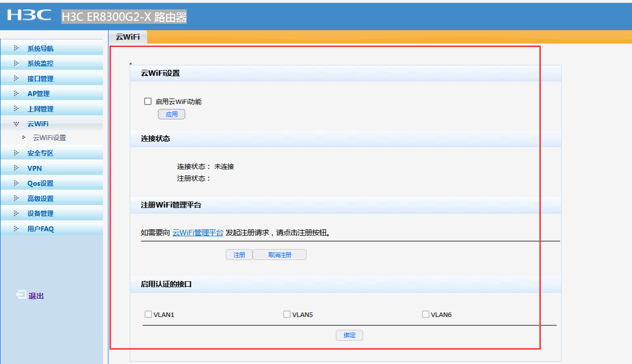Expand the VPN menu
The image size is (632, 364).
click(x=52, y=168)
